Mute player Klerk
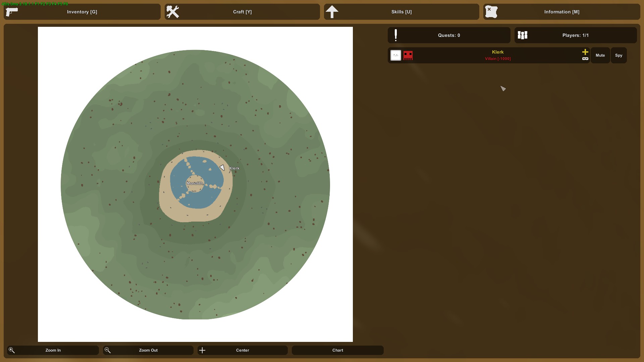The width and height of the screenshot is (644, 362). [x=600, y=55]
